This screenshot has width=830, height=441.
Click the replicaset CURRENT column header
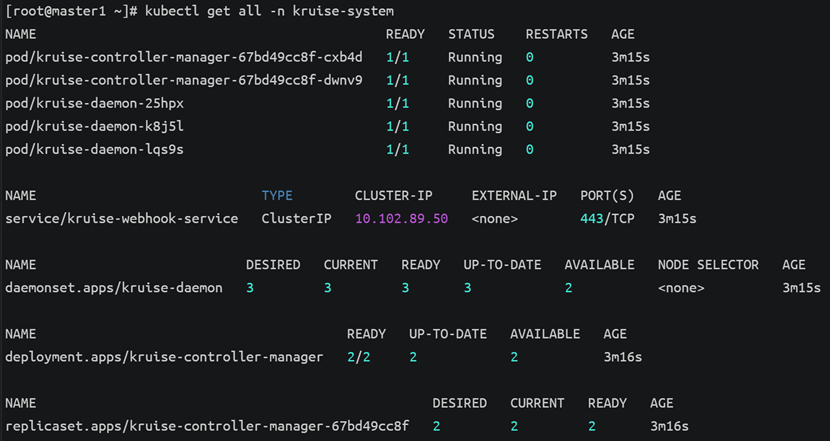[537, 403]
